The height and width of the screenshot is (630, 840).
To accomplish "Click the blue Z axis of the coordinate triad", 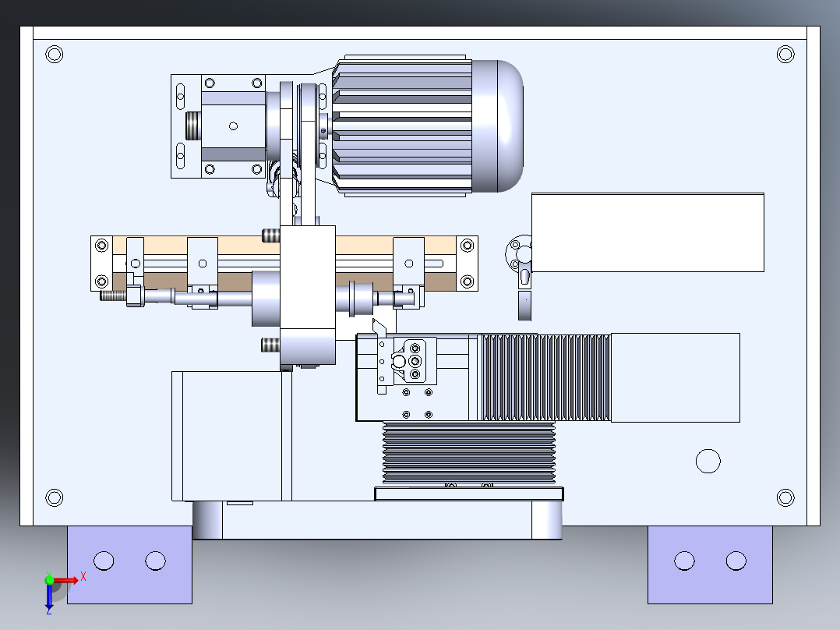I will pyautogui.click(x=49, y=596).
